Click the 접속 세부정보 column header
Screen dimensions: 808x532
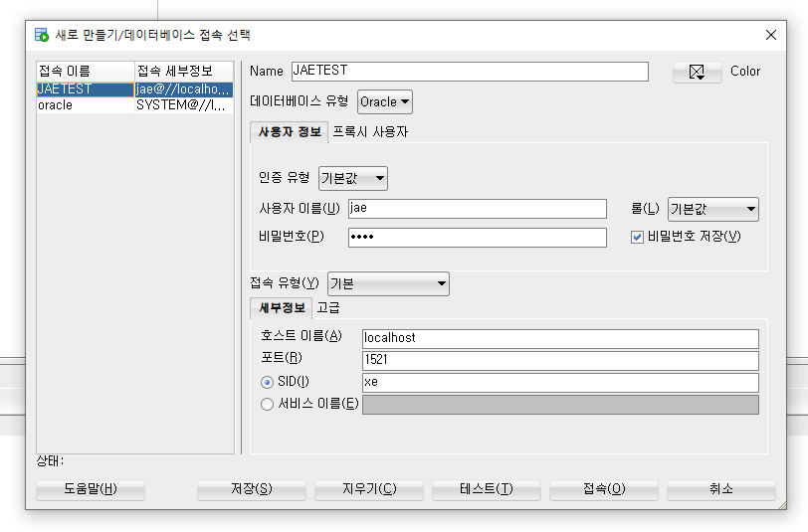(184, 71)
